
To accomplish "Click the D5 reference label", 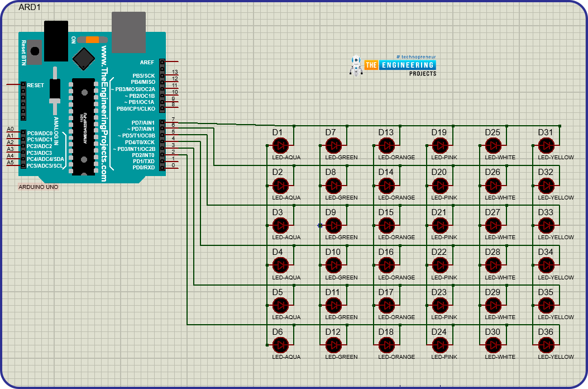I will click(278, 292).
